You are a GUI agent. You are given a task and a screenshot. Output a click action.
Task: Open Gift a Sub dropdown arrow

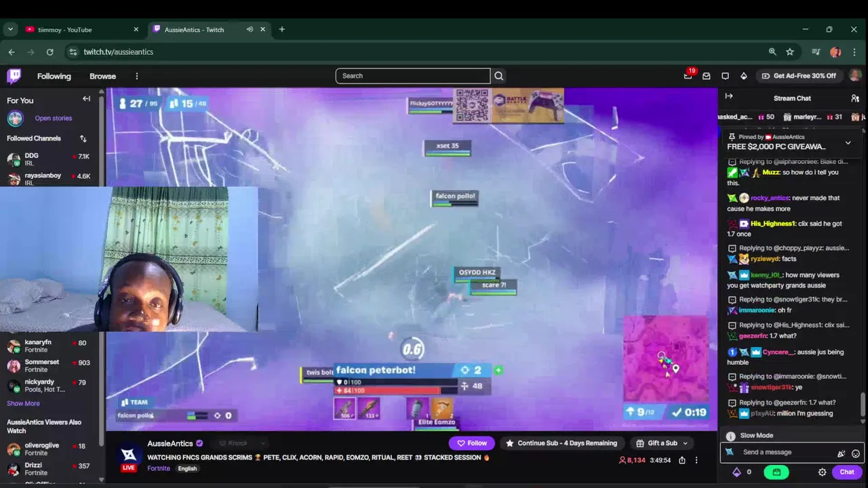685,443
